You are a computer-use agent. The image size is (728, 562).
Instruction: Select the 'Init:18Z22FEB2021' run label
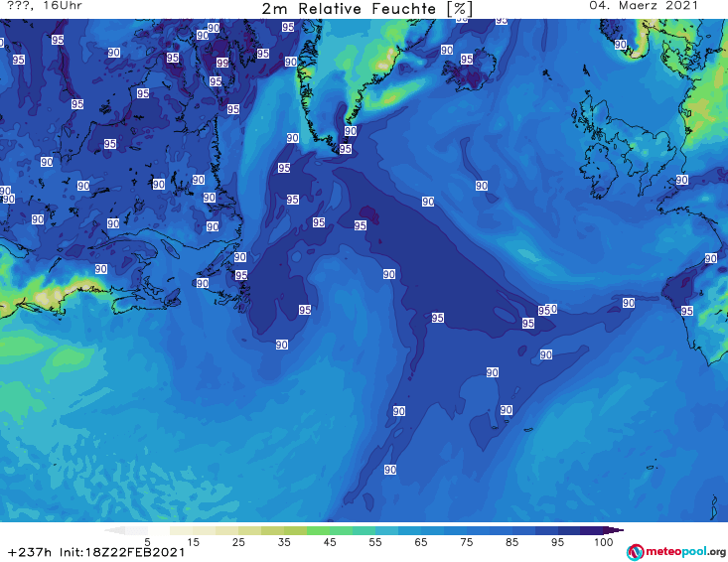[x=122, y=552]
